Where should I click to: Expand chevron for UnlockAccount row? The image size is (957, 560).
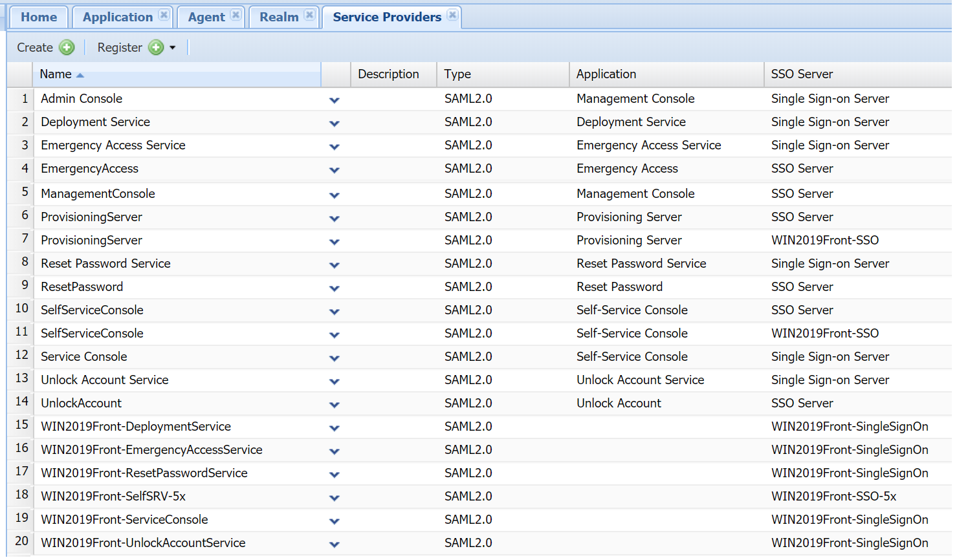point(335,405)
